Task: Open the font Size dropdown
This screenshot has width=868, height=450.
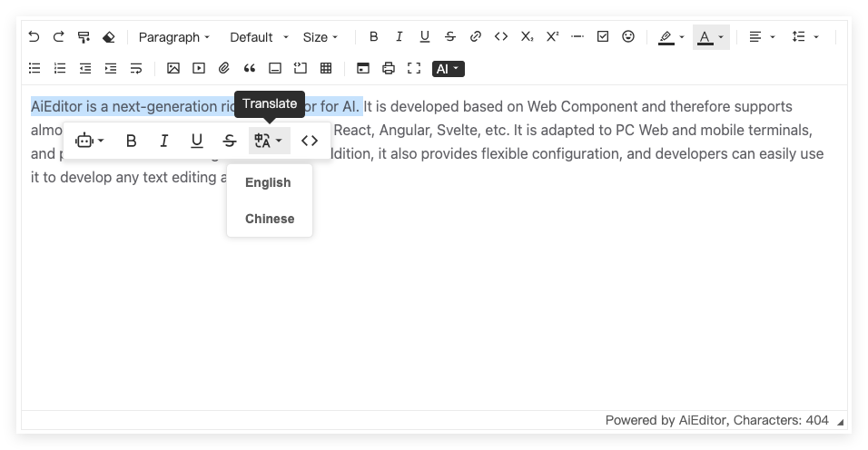Action: 320,37
